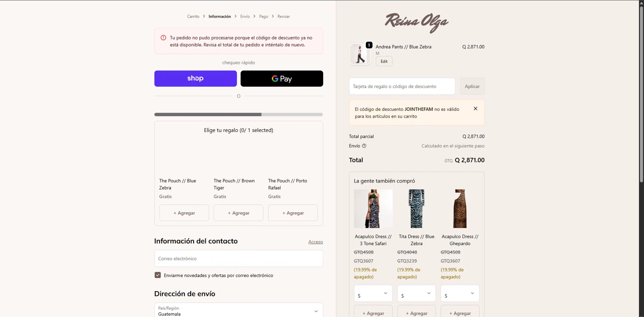Click 'GTQ3239' discounted price
Viewport: 644px width, 317px height.
[407, 261]
